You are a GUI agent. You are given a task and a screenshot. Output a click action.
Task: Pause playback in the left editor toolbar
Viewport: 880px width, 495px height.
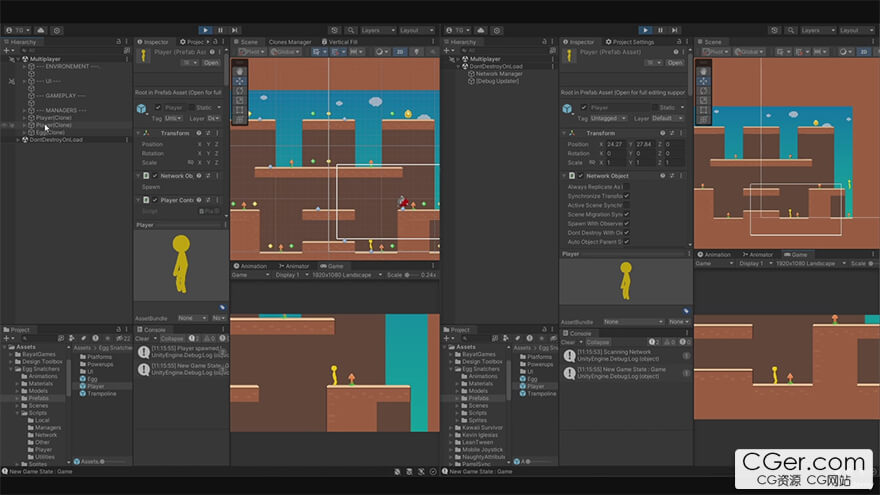221,30
